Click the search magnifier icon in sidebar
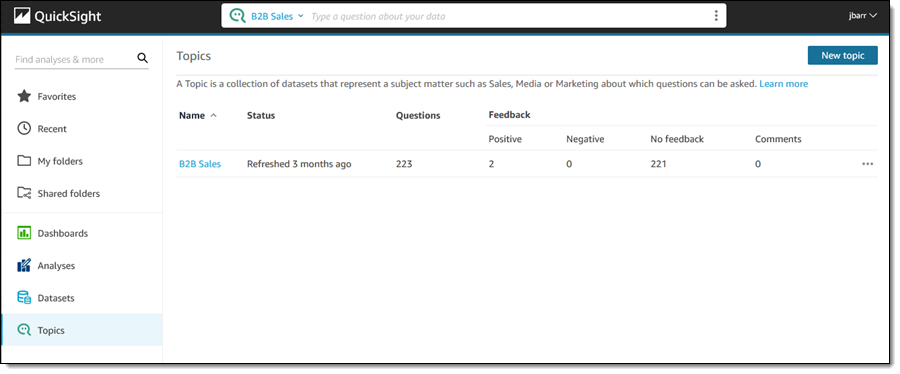Viewport: 900px width, 374px height. 142,58
